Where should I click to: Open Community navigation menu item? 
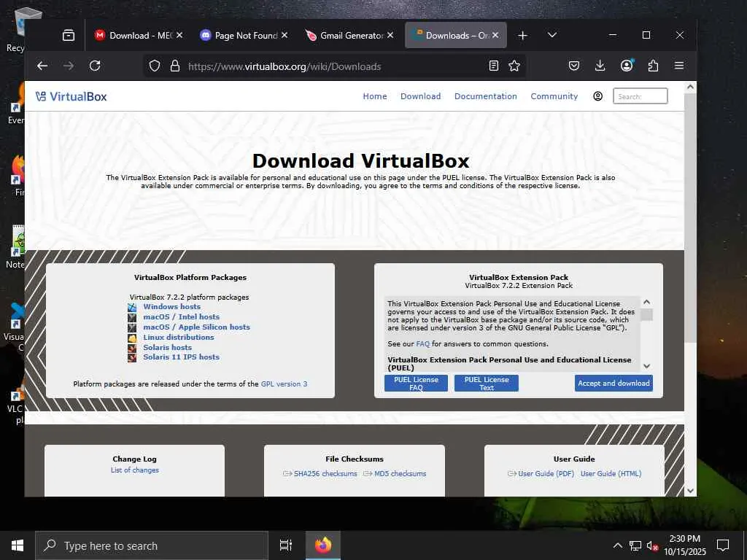pos(554,96)
